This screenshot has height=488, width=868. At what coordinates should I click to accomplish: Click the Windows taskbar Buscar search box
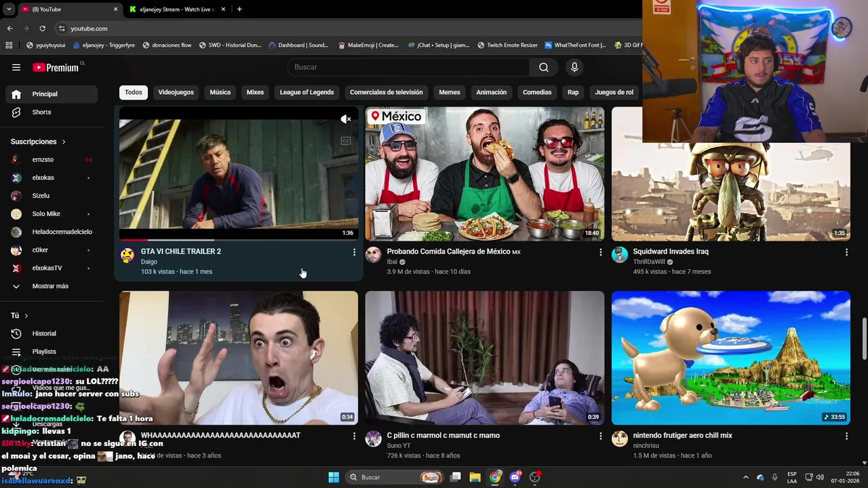(x=395, y=477)
